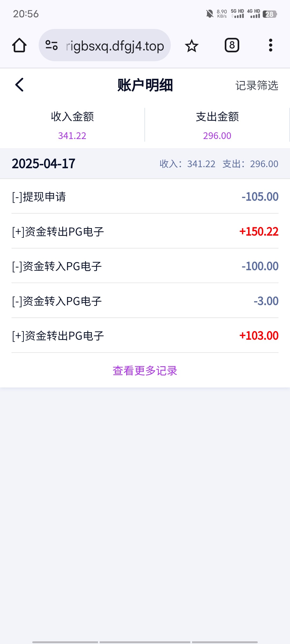Select the -3.00 资金转入PG电子 entry
This screenshot has width=290, height=644.
145,301
